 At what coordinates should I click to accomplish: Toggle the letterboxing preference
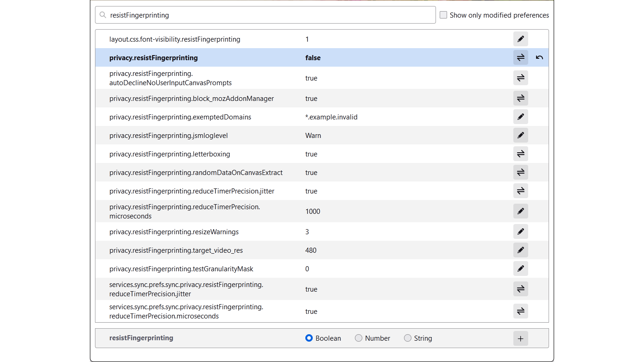[520, 154]
